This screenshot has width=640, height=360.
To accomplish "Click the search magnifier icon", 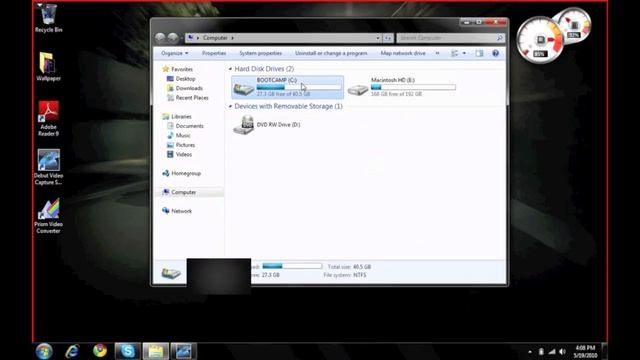I will coord(499,38).
